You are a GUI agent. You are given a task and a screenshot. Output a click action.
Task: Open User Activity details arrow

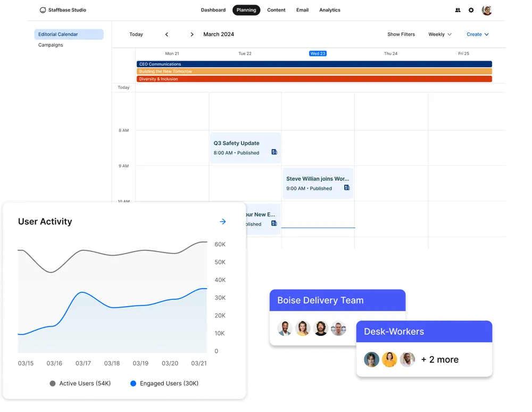222,222
